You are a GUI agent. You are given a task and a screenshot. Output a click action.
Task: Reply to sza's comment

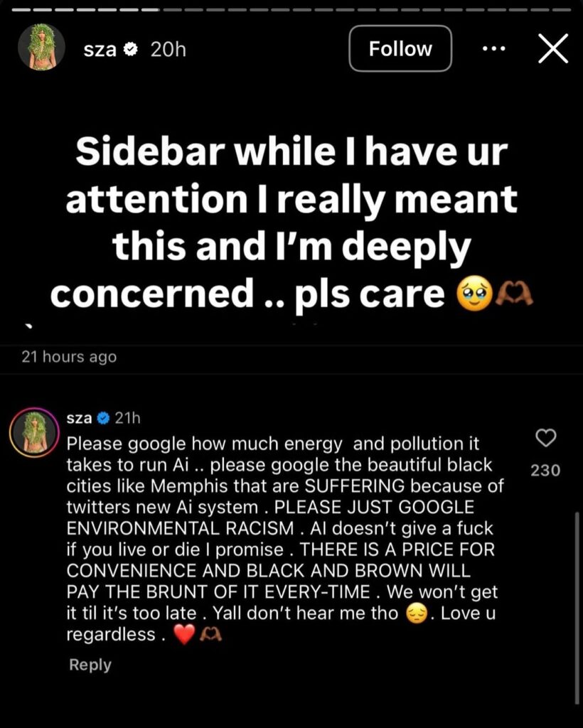click(x=90, y=665)
